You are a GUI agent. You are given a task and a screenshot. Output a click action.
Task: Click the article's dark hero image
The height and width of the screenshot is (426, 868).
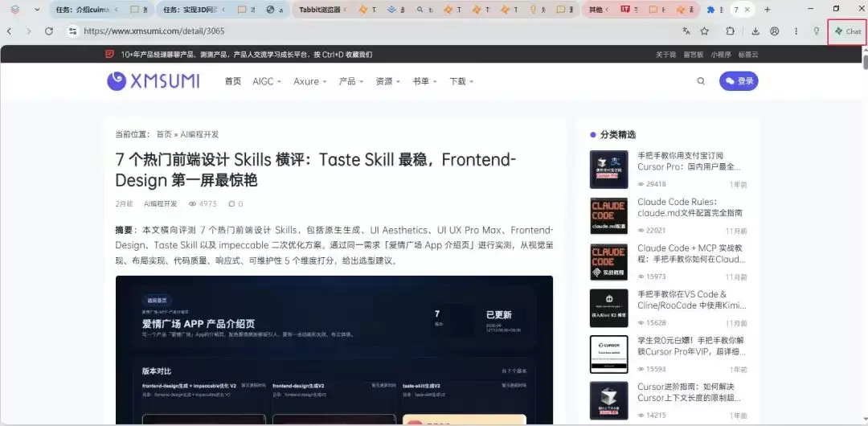click(x=334, y=350)
